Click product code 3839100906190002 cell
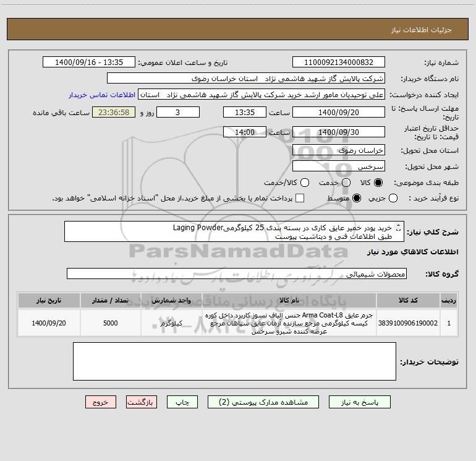The width and height of the screenshot is (476, 461). click(x=408, y=323)
